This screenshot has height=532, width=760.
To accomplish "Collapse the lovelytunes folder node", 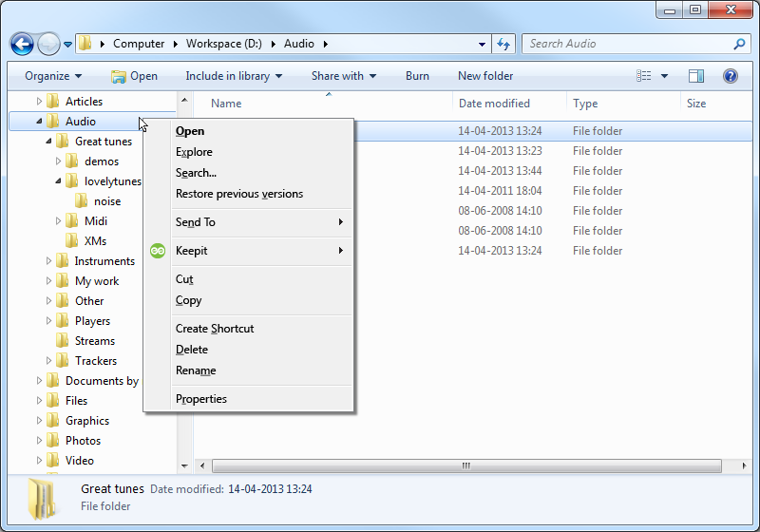I will (x=58, y=180).
